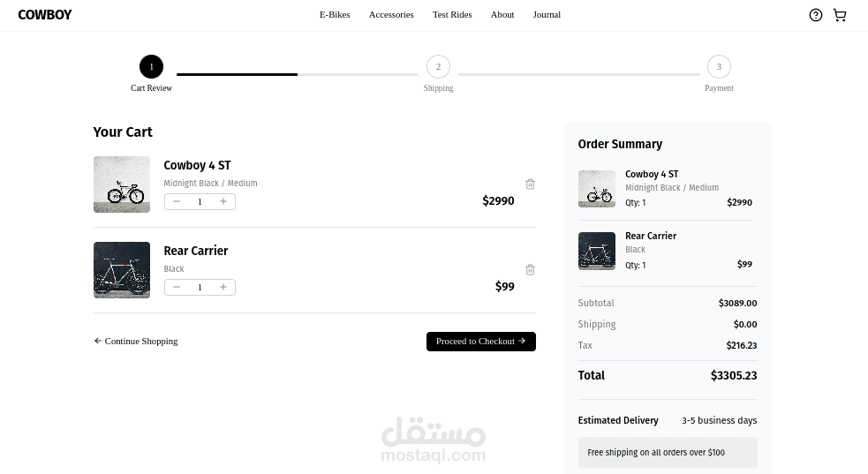Click Continue Shopping link
The width and height of the screenshot is (868, 474).
coord(136,342)
